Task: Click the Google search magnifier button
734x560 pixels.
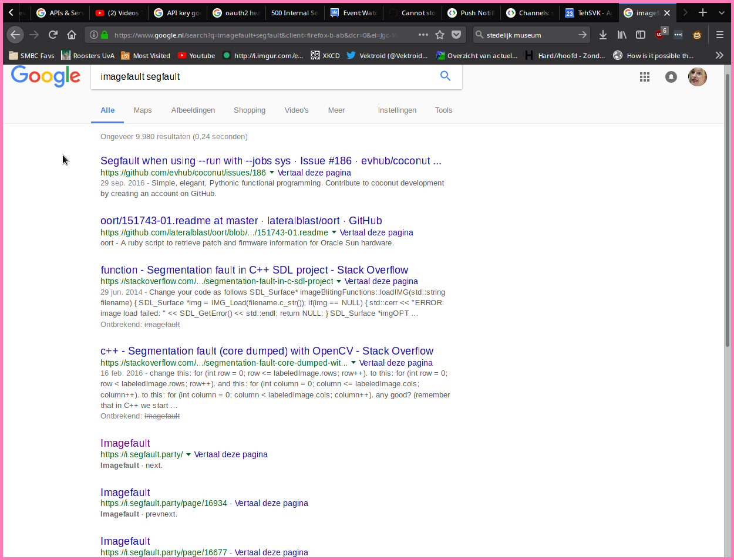Action: (445, 76)
